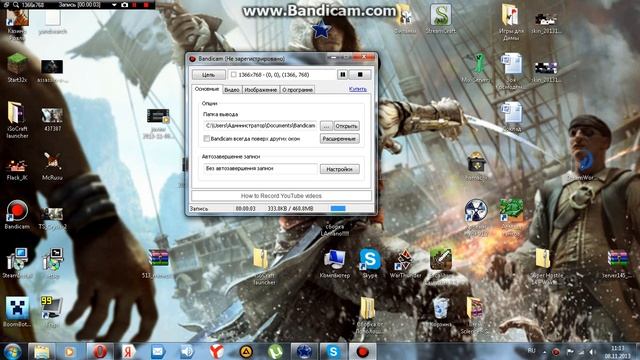Click the blue recording indicator in status bar
The width and height of the screenshot is (640, 360).
coord(338,209)
